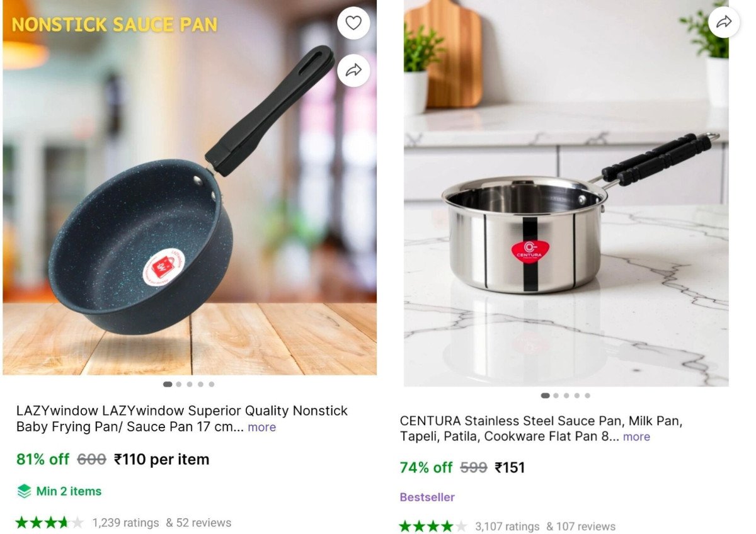Click the Bestseller tag on CENTURA pan
Screen dimensions: 756x534
click(427, 497)
